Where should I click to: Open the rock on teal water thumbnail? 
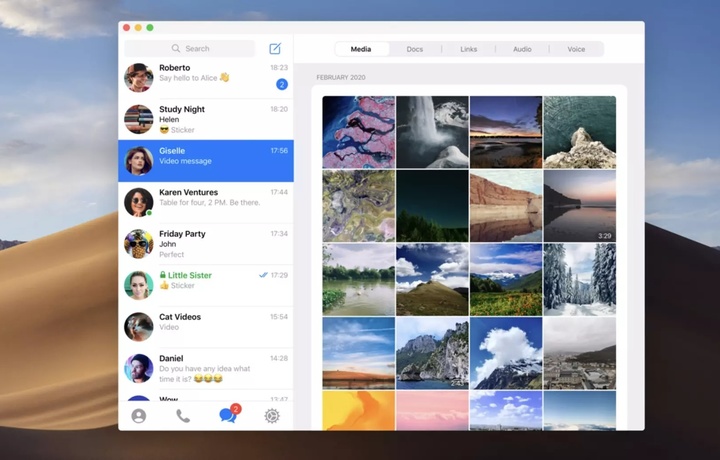[x=580, y=132]
